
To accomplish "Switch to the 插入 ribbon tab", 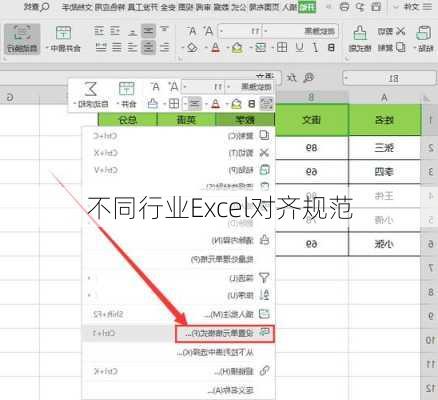I will [x=289, y=7].
